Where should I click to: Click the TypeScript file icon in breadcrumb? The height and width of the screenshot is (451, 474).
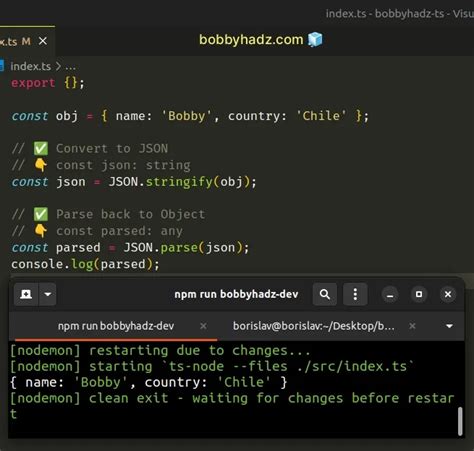pos(2,66)
